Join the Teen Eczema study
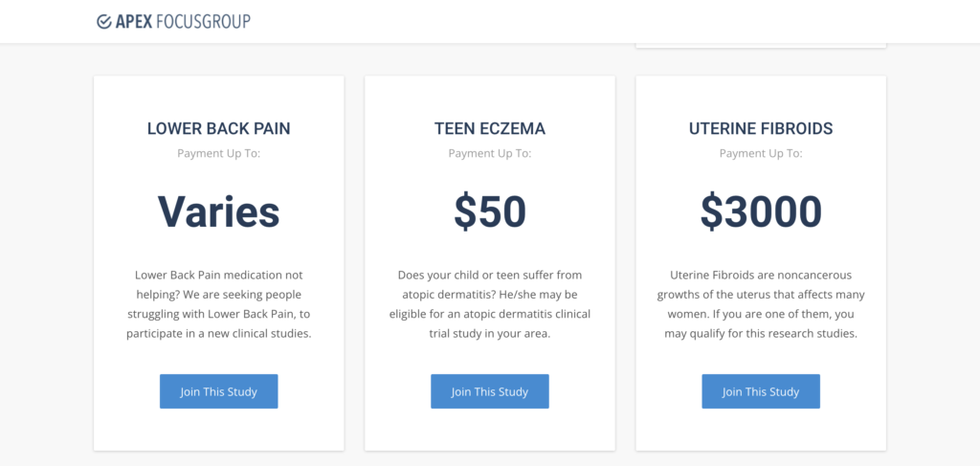980x466 pixels. [490, 391]
